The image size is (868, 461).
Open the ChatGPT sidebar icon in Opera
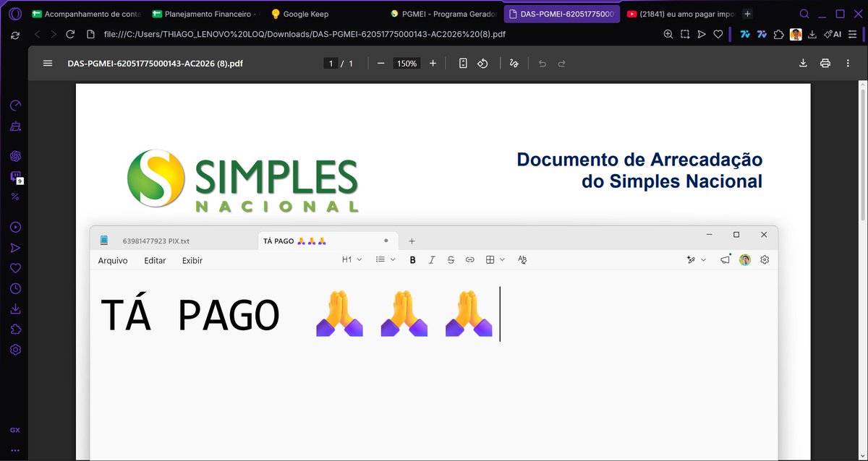coord(15,156)
